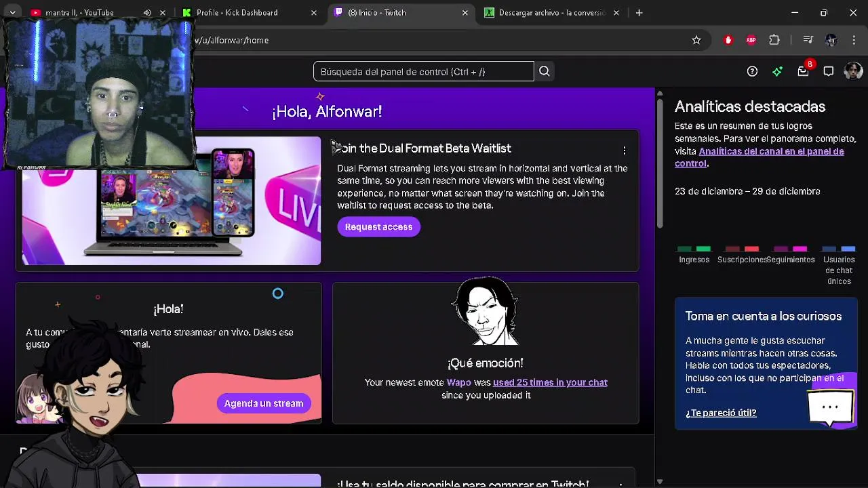Close the Descargar archivo tab
The image size is (868, 488).
pos(616,13)
